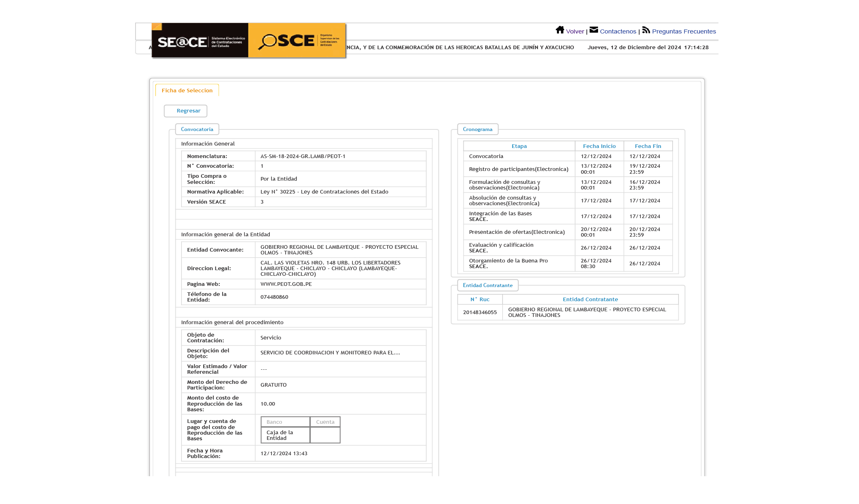Click the Servicio contract object value
859x504 pixels.
click(271, 338)
